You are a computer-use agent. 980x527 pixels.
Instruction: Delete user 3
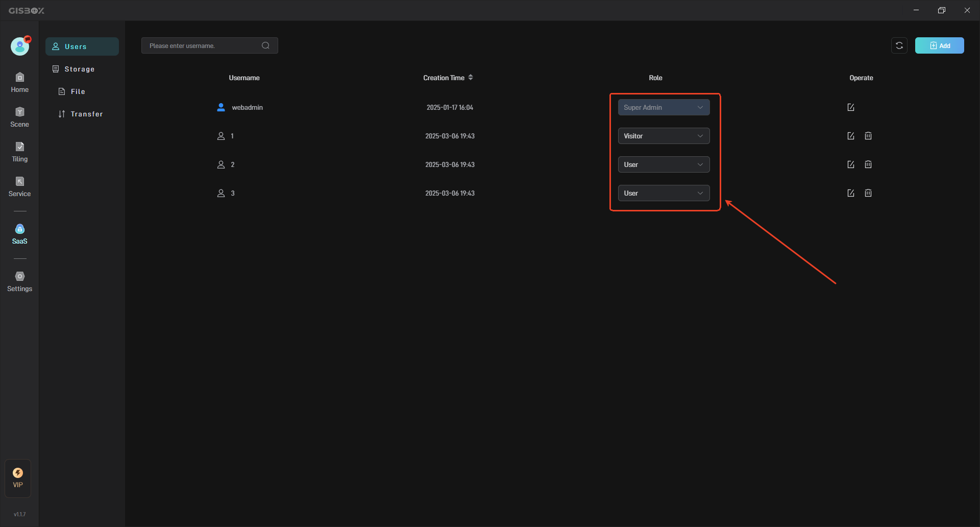click(x=868, y=193)
